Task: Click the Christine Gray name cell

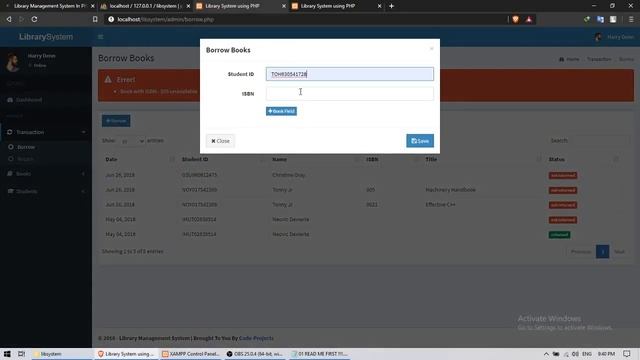Action: click(x=289, y=175)
